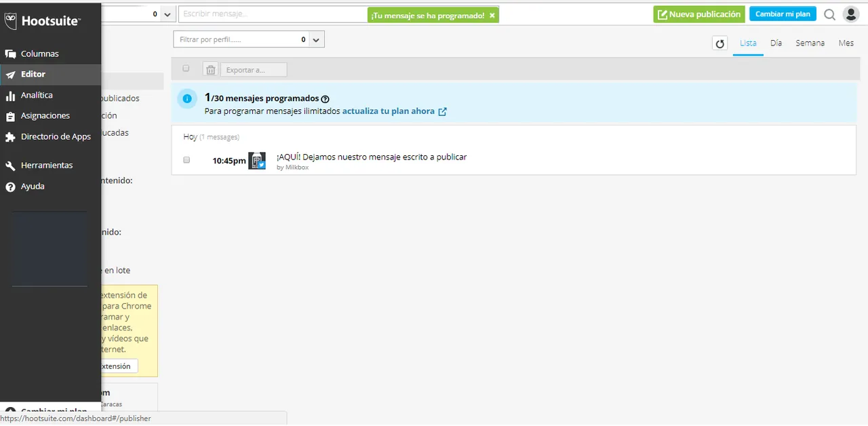Switch to the Mes view tab

[x=846, y=43]
